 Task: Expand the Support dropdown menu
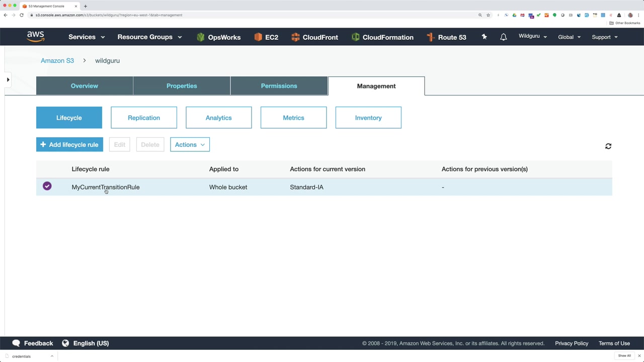pyautogui.click(x=605, y=37)
